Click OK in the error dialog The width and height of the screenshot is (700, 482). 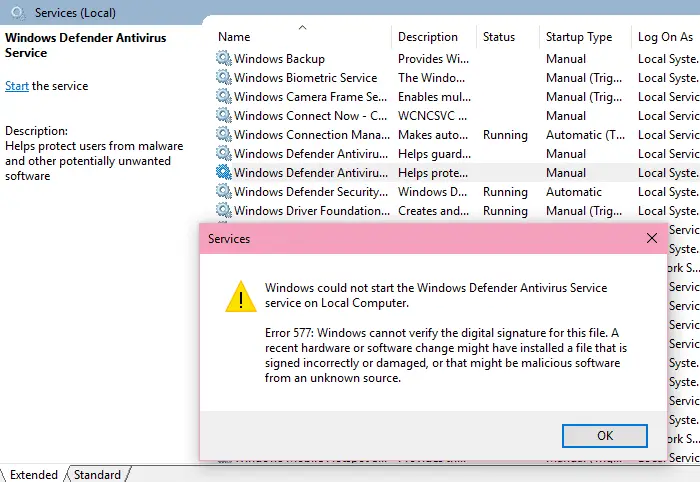click(x=605, y=436)
